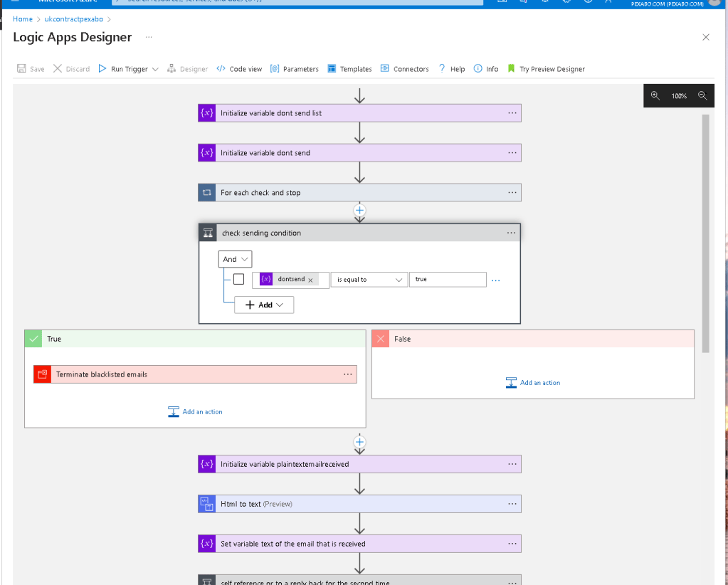728x585 pixels.
Task: Tick the dontsend condition row checkbox
Action: click(238, 279)
